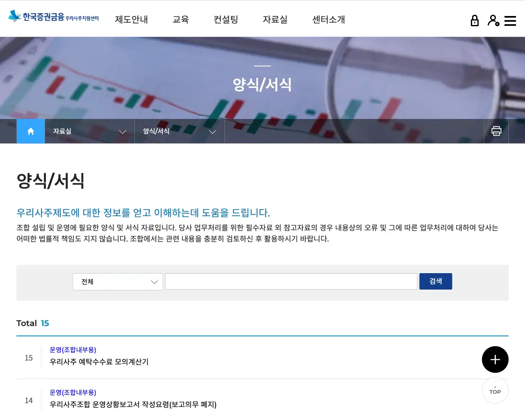Open the 제도안내 menu

tap(131, 19)
